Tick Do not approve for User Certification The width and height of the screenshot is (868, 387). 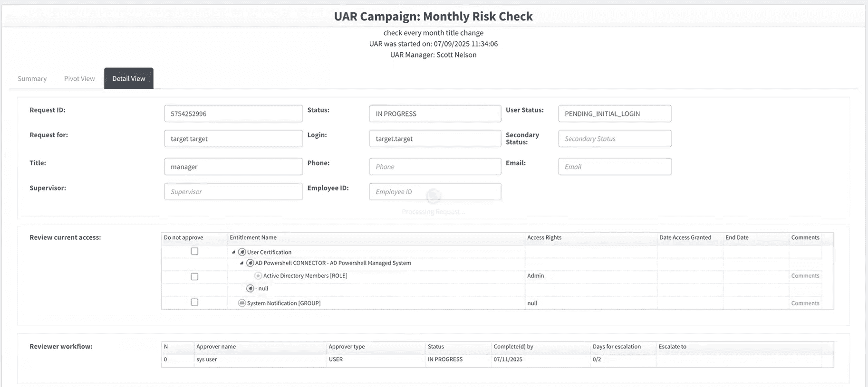[x=194, y=252]
